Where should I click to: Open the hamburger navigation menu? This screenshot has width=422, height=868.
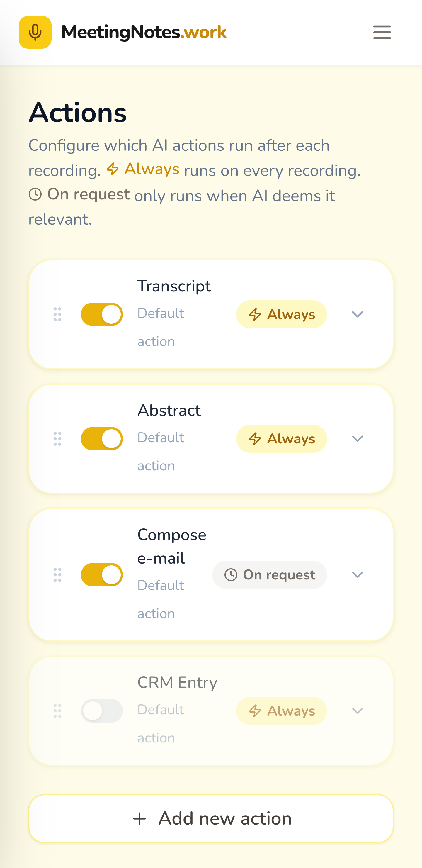tap(382, 32)
